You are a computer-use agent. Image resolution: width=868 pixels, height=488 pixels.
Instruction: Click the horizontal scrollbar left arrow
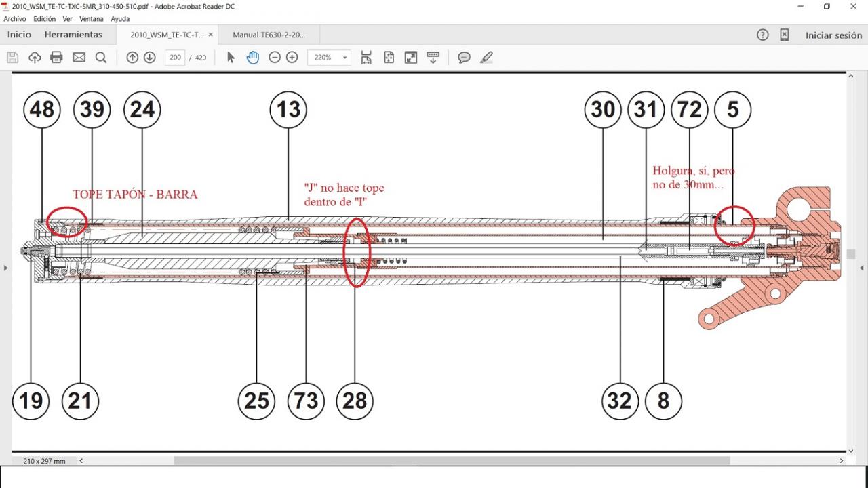pyautogui.click(x=81, y=461)
